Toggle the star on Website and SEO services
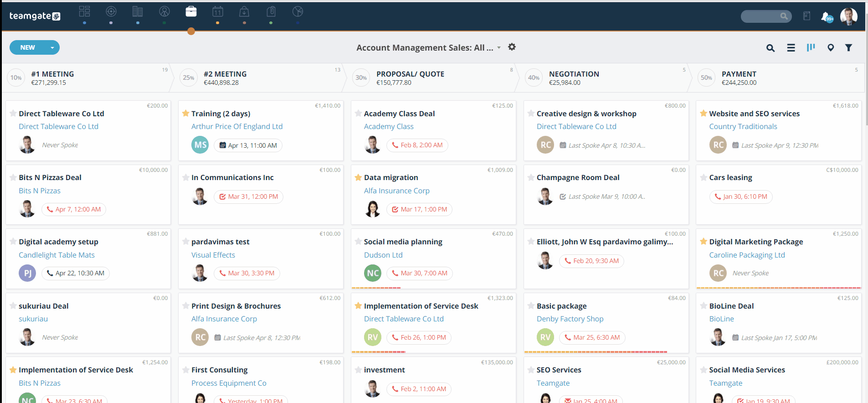 click(x=704, y=113)
